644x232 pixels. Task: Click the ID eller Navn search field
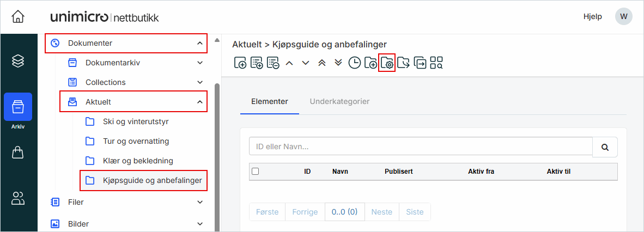(420, 147)
